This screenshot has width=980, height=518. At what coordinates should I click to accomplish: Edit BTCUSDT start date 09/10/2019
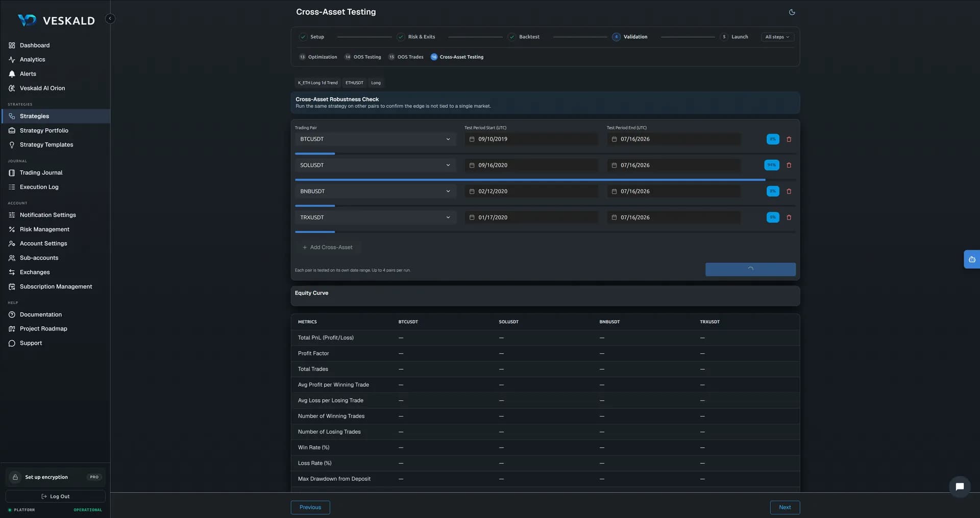tap(531, 139)
